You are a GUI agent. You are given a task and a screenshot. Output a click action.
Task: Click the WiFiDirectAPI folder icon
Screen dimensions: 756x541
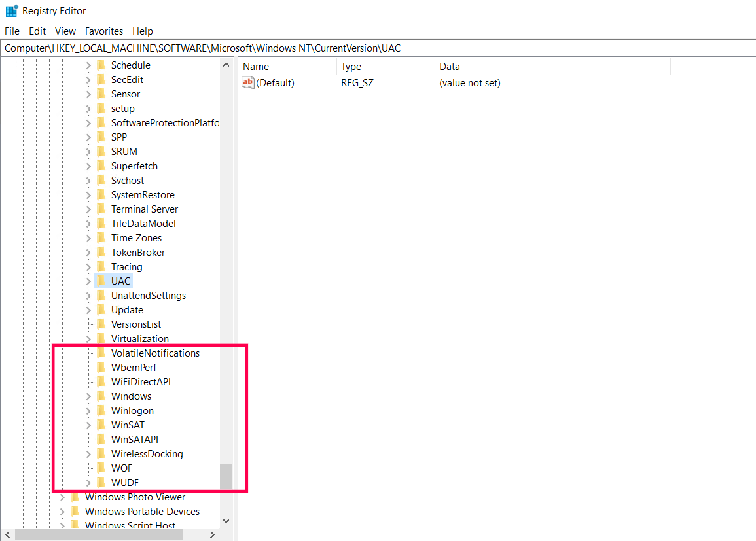[101, 382]
